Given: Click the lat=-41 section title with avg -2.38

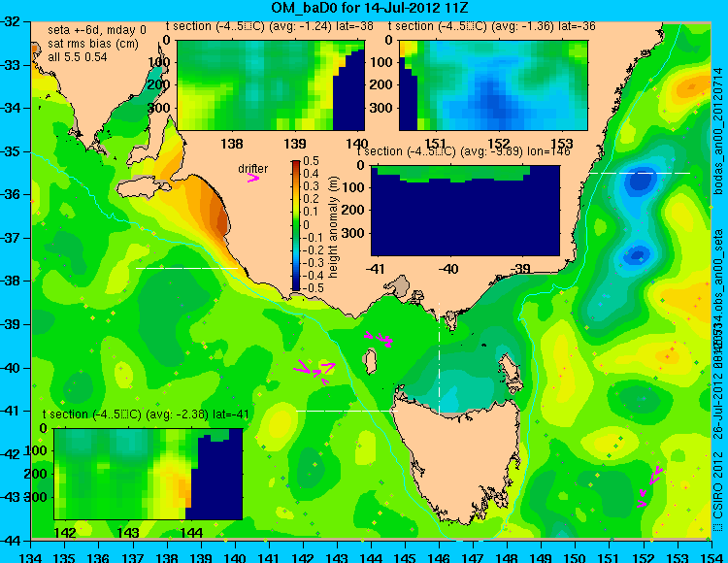Looking at the screenshot, I should (146, 414).
